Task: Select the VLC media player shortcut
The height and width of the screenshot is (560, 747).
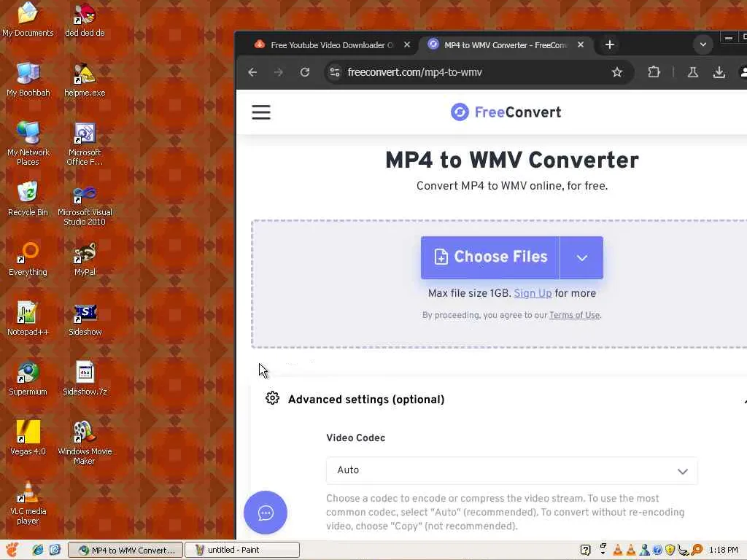Action: (x=28, y=502)
